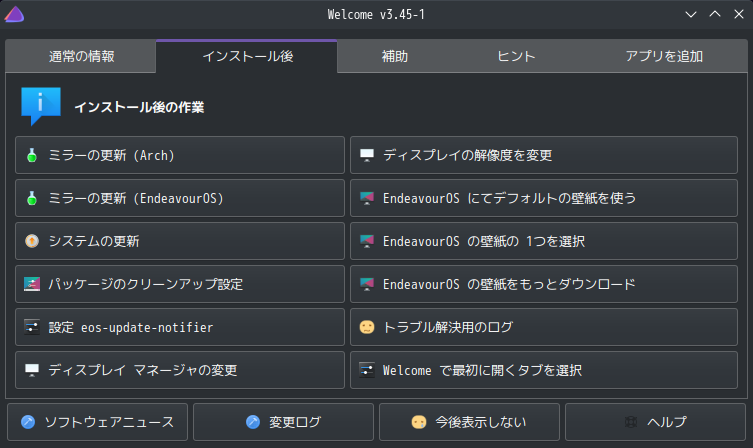Click green flask icon for EndeavourOS mirror update
The width and height of the screenshot is (753, 448).
32,198
